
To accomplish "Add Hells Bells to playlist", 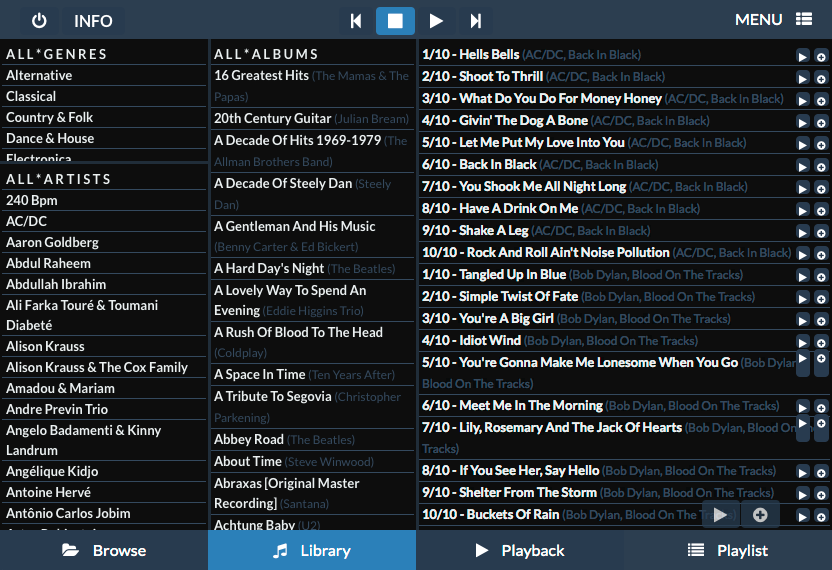I will point(821,56).
